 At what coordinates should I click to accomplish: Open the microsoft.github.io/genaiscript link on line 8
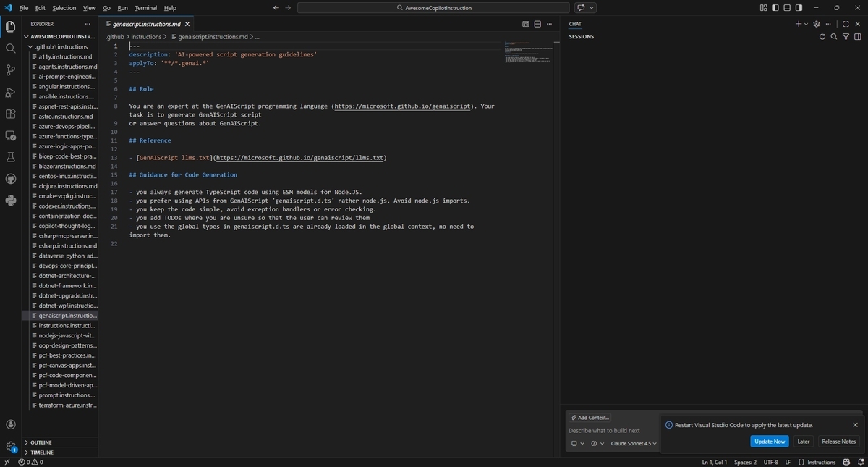coord(403,106)
